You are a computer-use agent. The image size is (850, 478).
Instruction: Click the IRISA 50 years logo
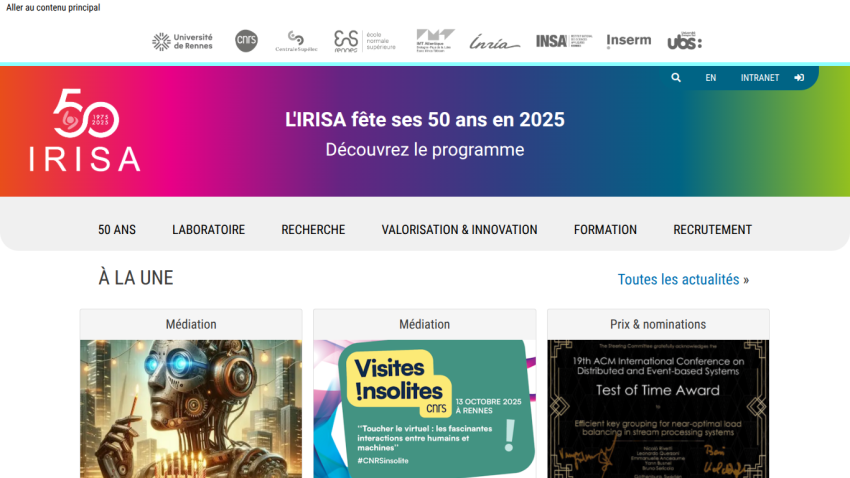click(x=85, y=130)
